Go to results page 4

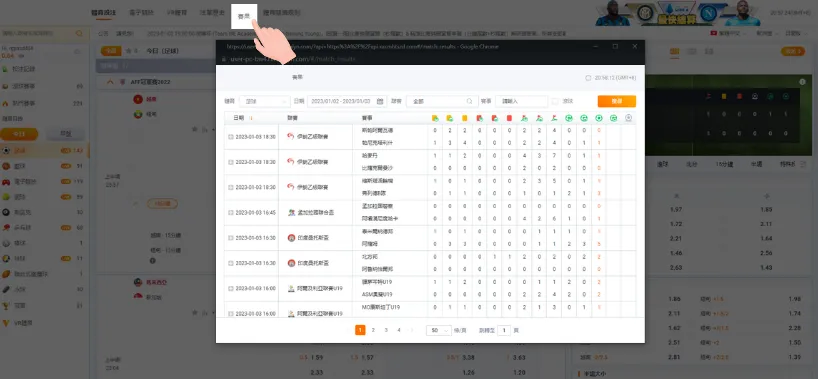click(x=399, y=330)
